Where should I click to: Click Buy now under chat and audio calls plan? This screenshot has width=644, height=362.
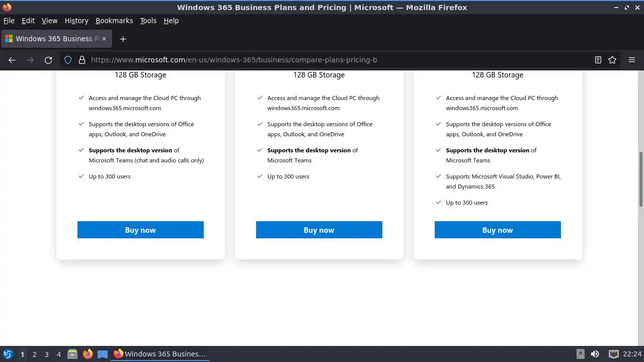140,230
